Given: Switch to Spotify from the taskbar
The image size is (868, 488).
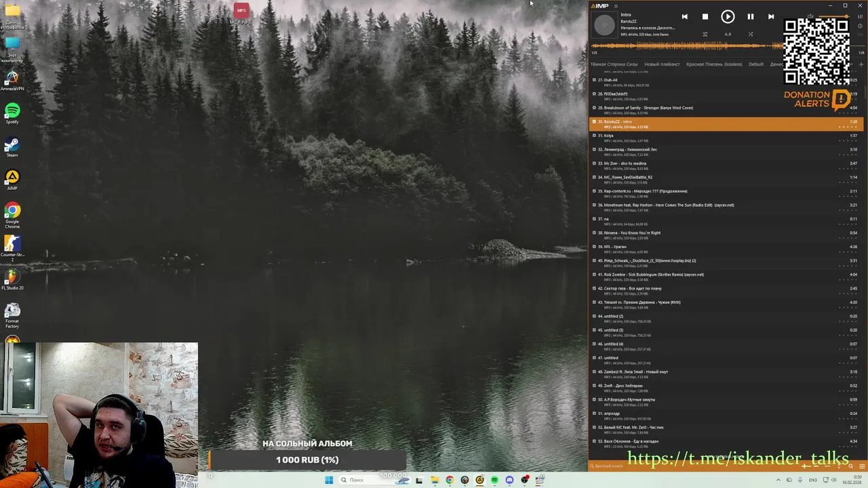Looking at the screenshot, I should [494, 480].
